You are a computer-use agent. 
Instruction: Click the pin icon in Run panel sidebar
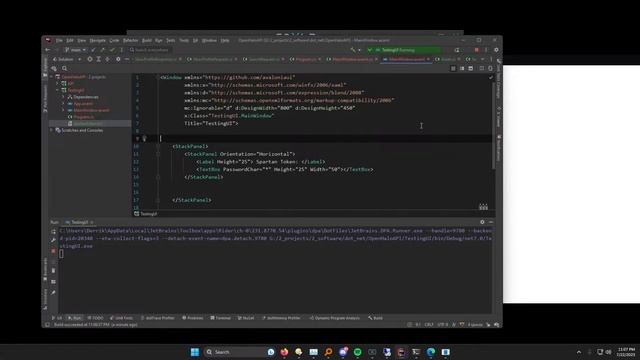click(x=53, y=293)
